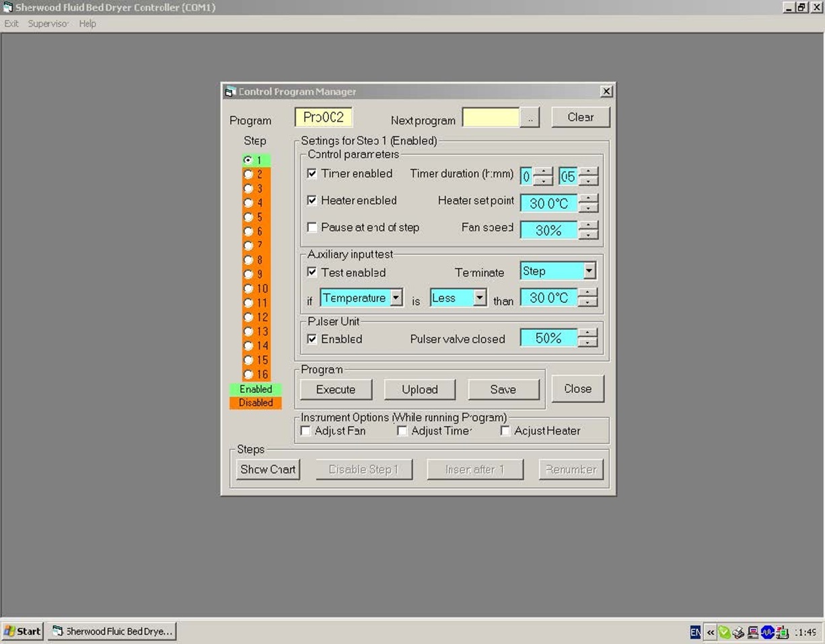The image size is (825, 644).
Task: Enable Pause at end of step
Action: click(312, 227)
